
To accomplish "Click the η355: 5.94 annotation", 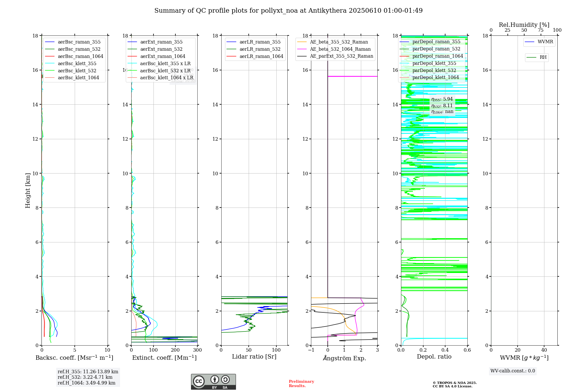I will (442, 99).
